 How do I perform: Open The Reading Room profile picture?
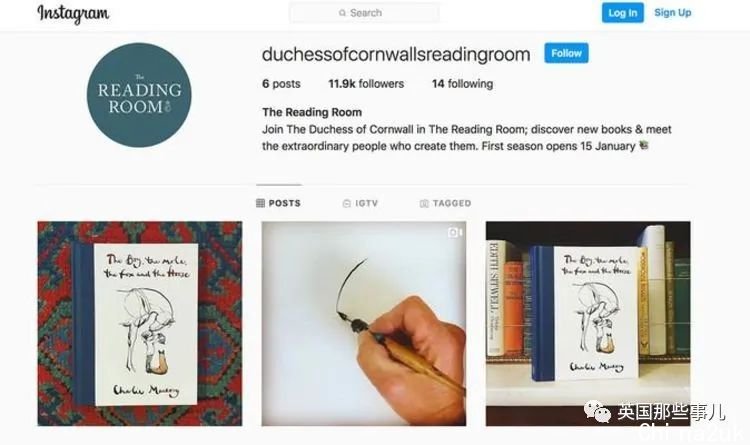coord(139,95)
